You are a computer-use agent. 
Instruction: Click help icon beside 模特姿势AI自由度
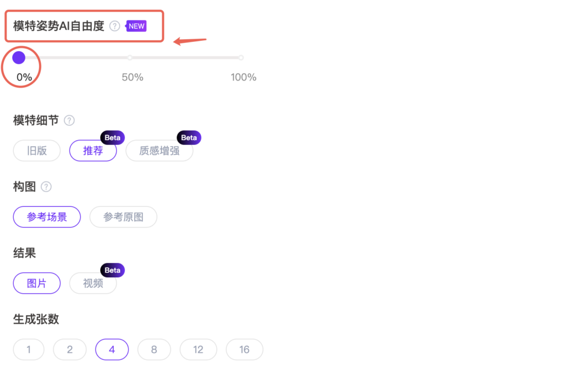pos(115,26)
